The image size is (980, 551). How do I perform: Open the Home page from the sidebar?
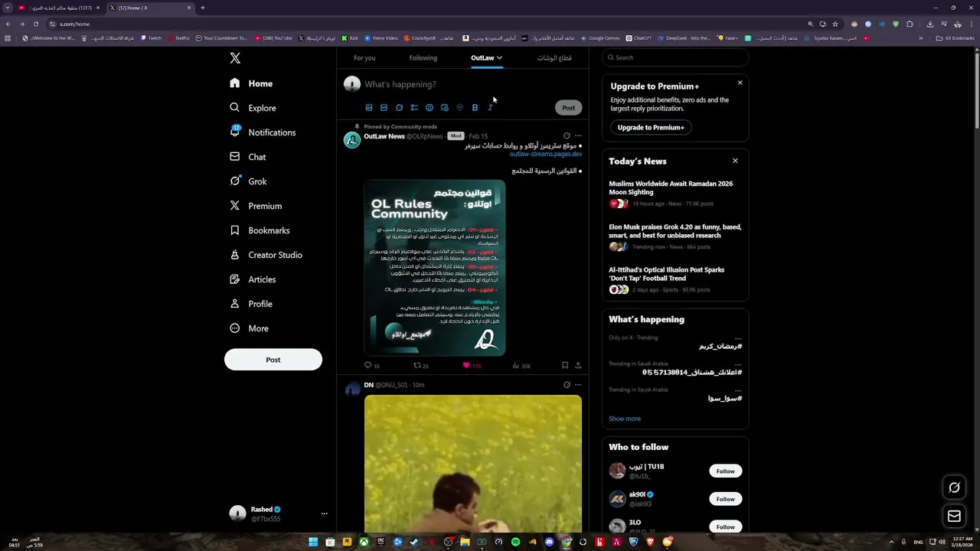pyautogui.click(x=251, y=83)
